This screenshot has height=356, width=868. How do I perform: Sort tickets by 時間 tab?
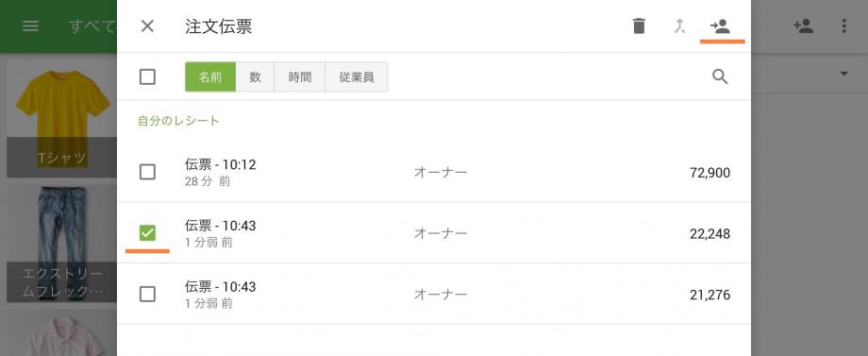[x=300, y=76]
